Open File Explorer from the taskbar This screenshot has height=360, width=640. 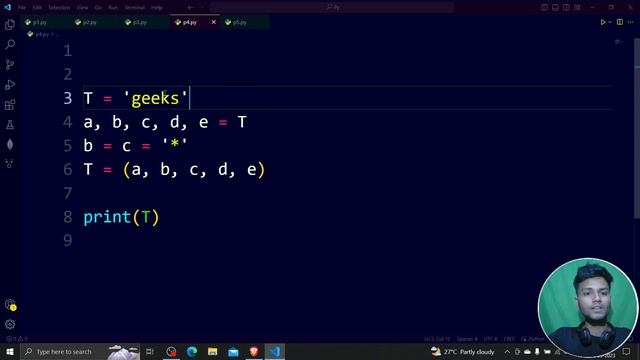click(x=213, y=351)
